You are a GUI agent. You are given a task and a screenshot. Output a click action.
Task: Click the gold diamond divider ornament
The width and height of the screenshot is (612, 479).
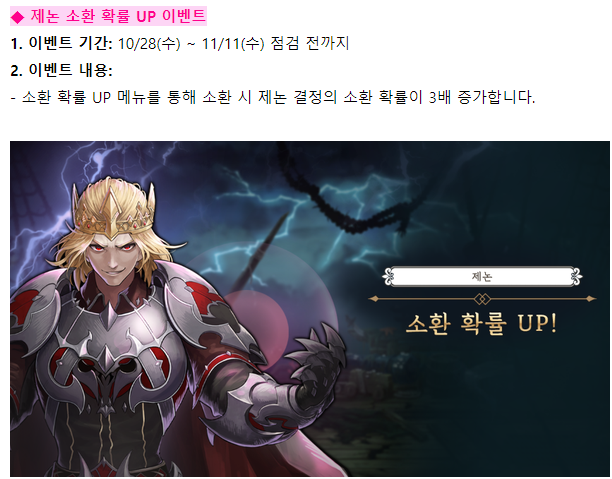[x=482, y=299]
